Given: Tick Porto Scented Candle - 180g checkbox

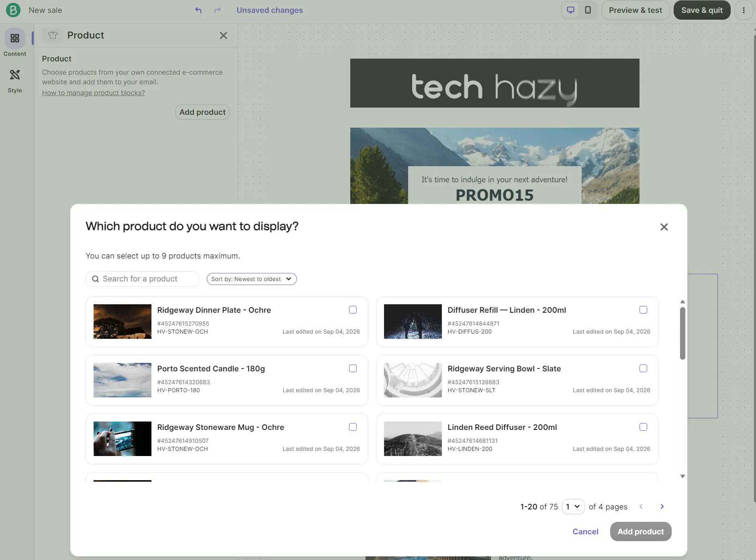Looking at the screenshot, I should (353, 368).
